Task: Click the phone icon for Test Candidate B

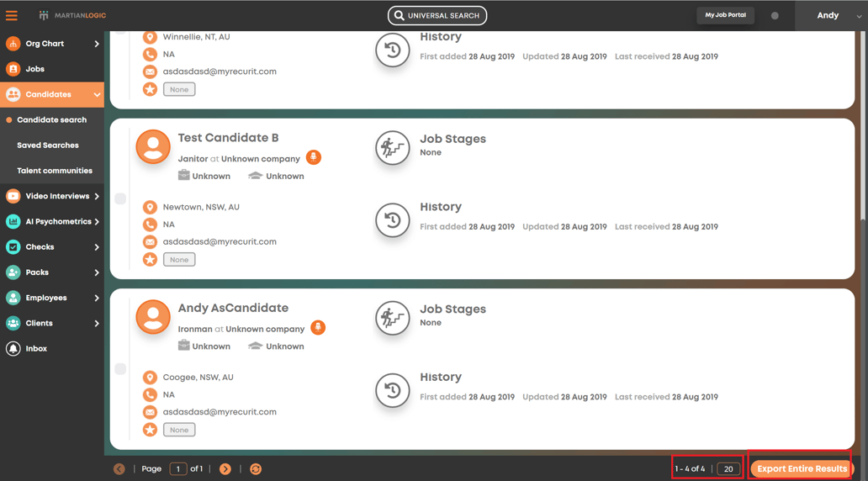Action: tap(150, 225)
